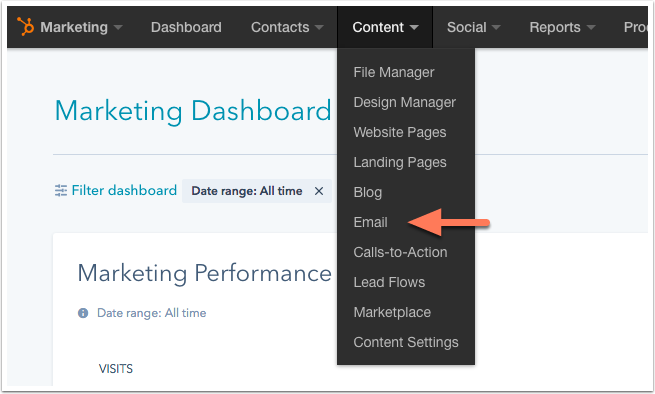
Task: Choose Calls-to-Action menu entry
Action: coord(400,252)
